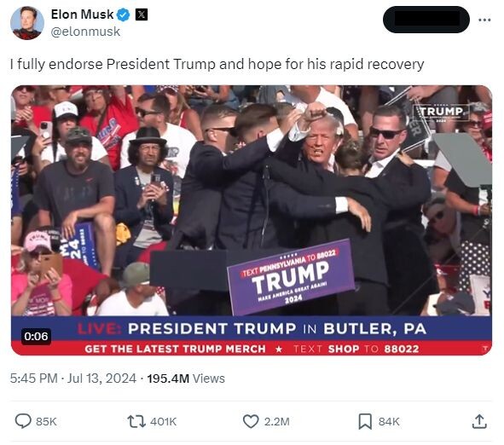Like the post with heart icon
504x445 pixels.
coord(251,421)
